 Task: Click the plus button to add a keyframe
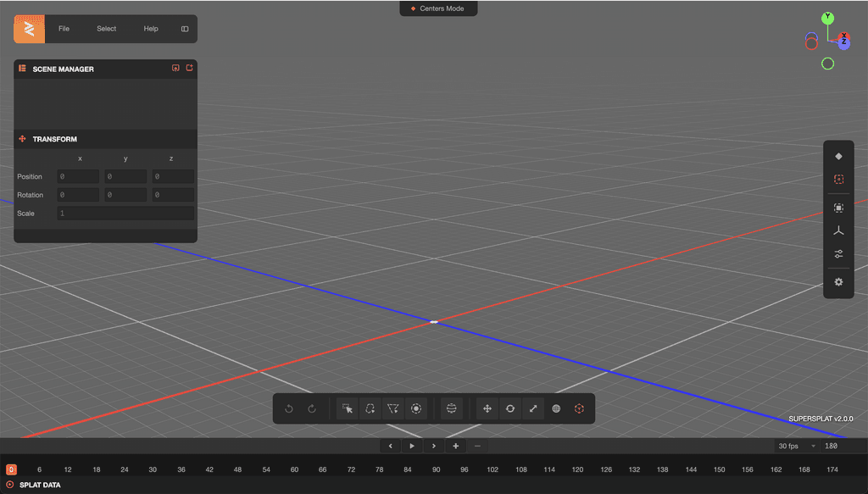455,445
